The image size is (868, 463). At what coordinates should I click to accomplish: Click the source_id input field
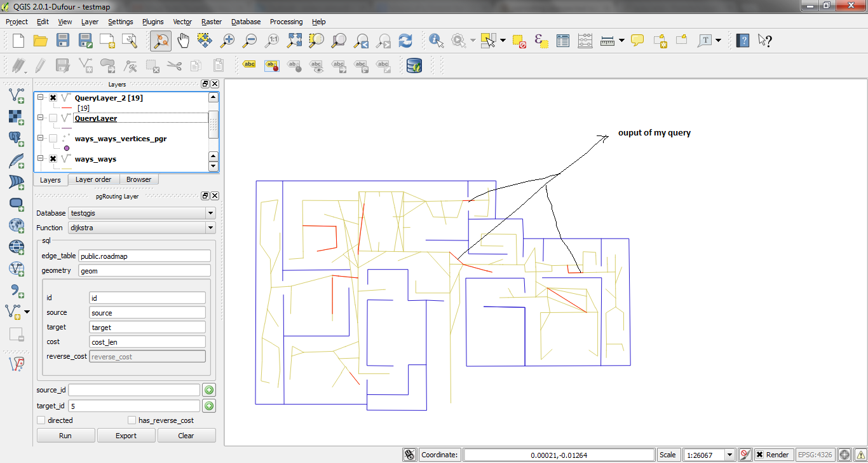coord(134,390)
